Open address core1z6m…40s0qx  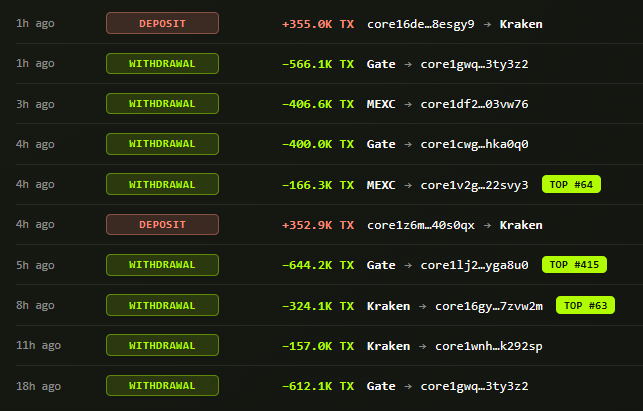[x=421, y=225]
